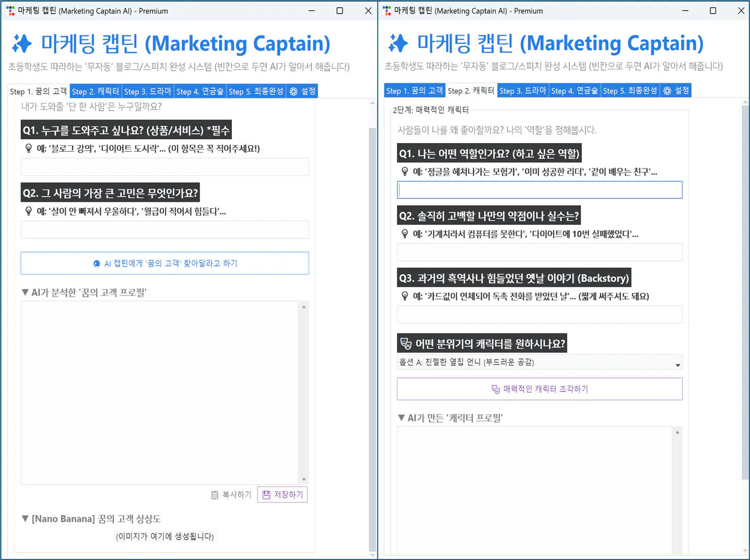Click the clipboard icon next to 복사하기
750x560 pixels.
(215, 494)
